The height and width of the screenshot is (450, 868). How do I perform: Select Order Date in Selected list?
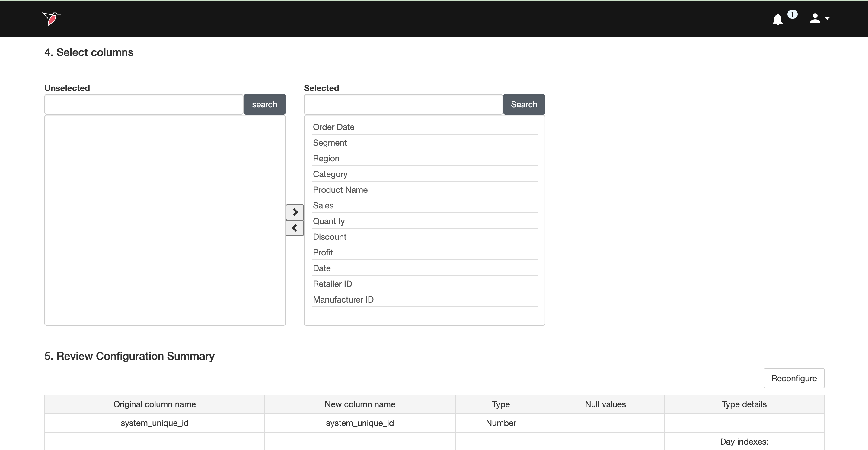click(x=333, y=127)
